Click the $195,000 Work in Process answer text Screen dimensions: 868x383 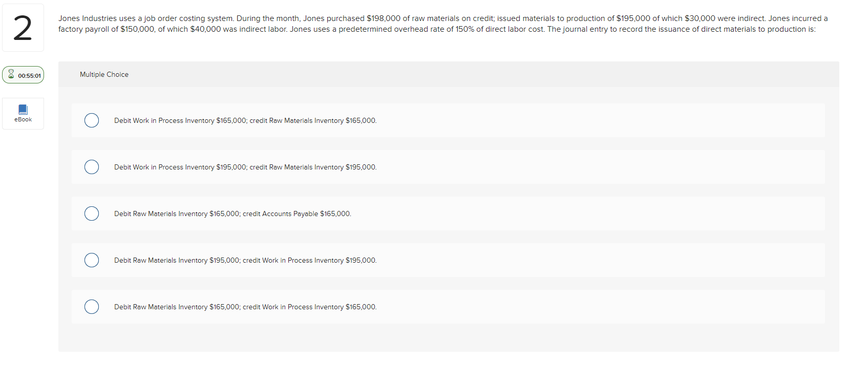[245, 167]
